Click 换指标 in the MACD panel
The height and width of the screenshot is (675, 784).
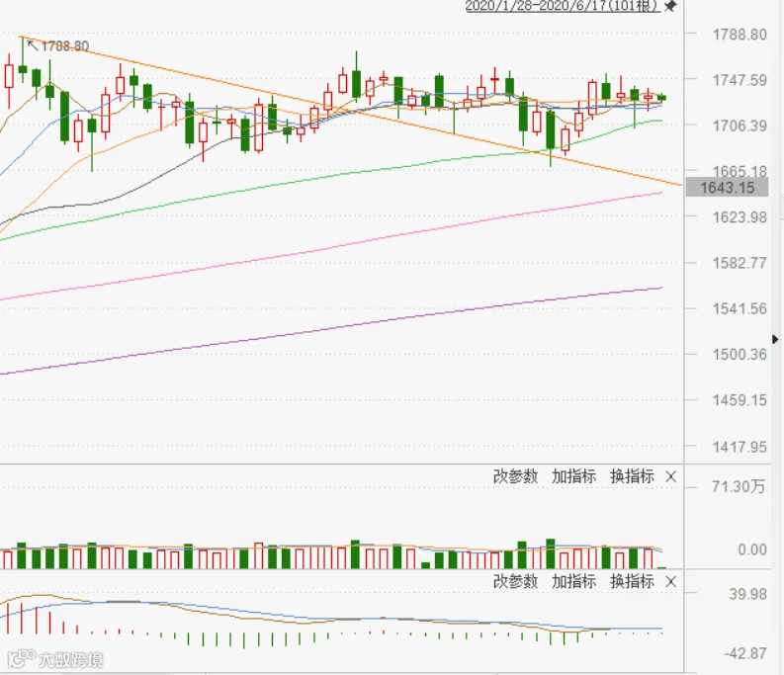632,581
